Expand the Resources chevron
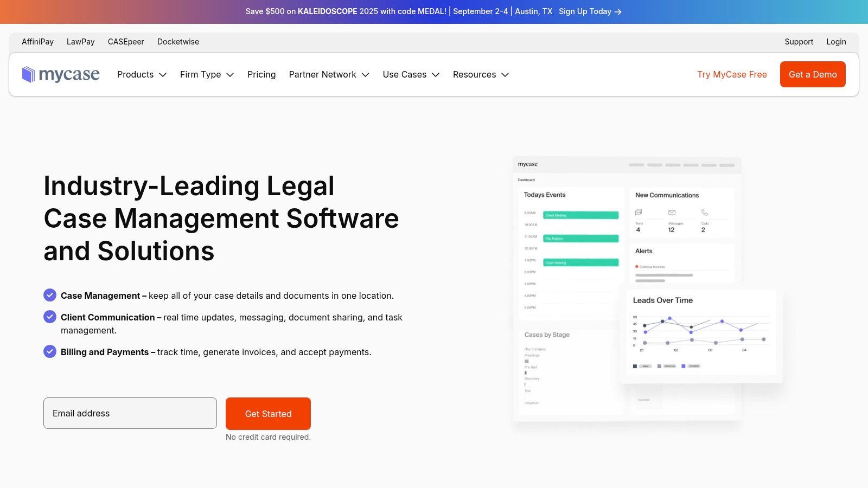This screenshot has height=488, width=868. click(x=505, y=75)
